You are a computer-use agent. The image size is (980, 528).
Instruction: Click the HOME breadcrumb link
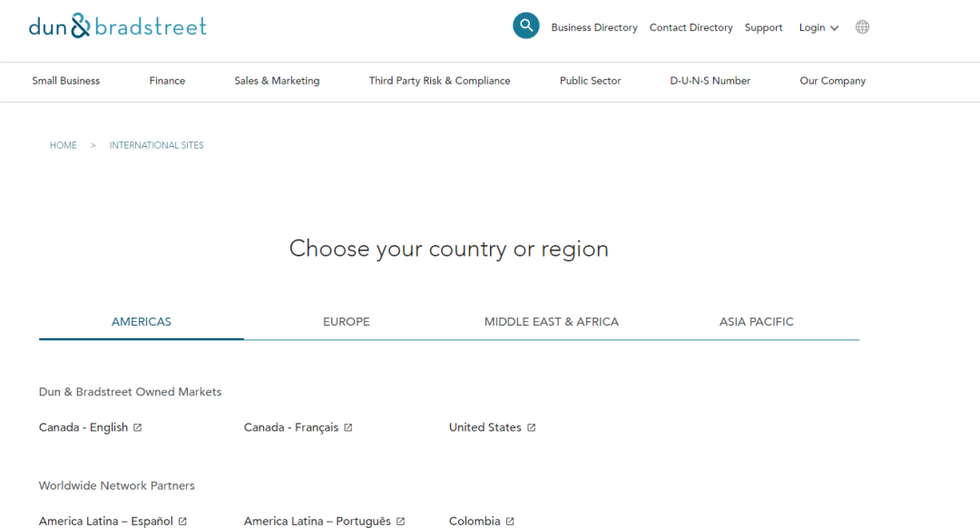pos(64,145)
